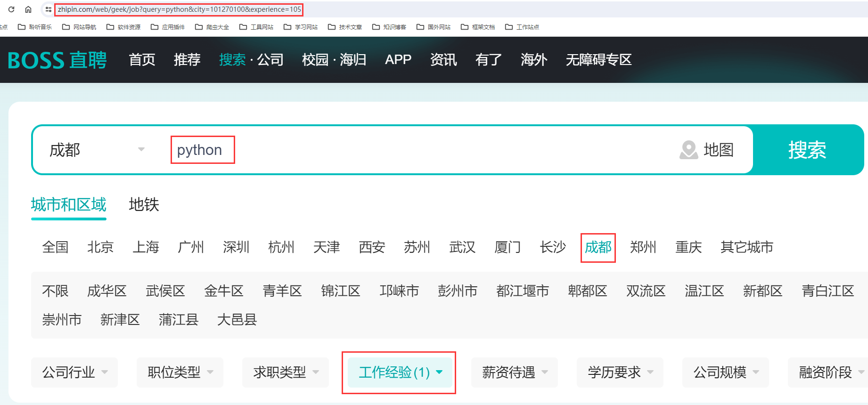
Task: Expand the 工作经验 (1) filter dropdown
Action: [x=400, y=373]
